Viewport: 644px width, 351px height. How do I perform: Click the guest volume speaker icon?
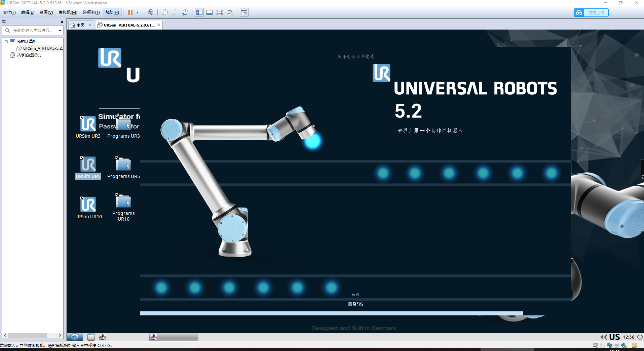pos(604,337)
